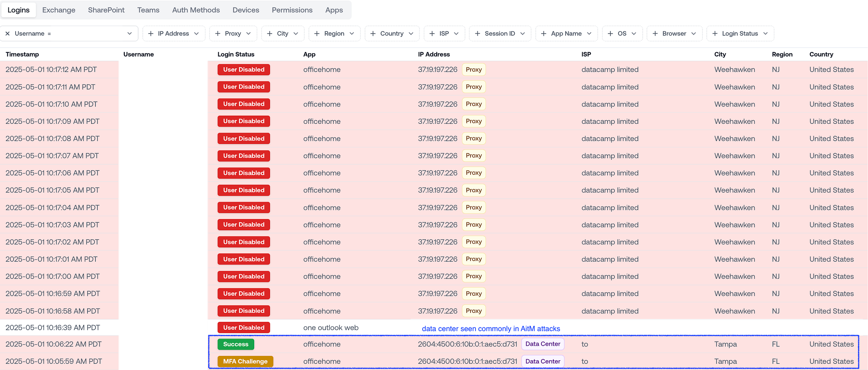Click IP 37.19.197.226 in 10:17:05 row
The image size is (868, 370).
click(438, 190)
